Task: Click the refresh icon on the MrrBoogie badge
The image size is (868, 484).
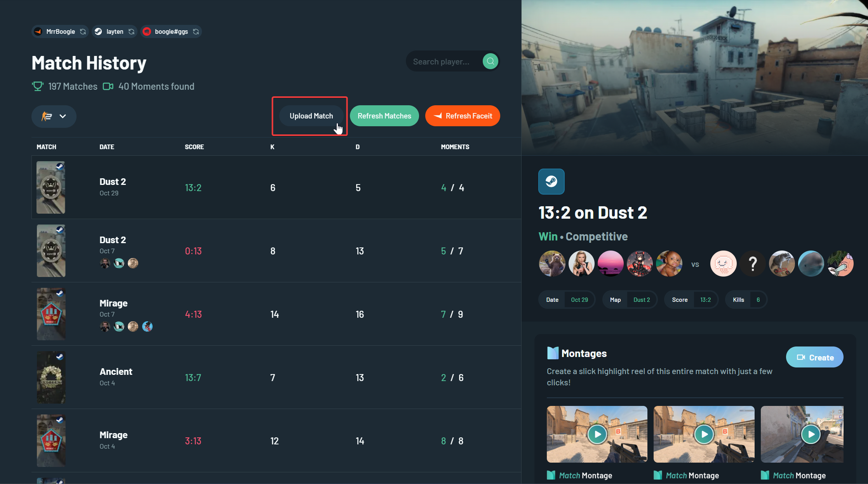Action: 82,31
